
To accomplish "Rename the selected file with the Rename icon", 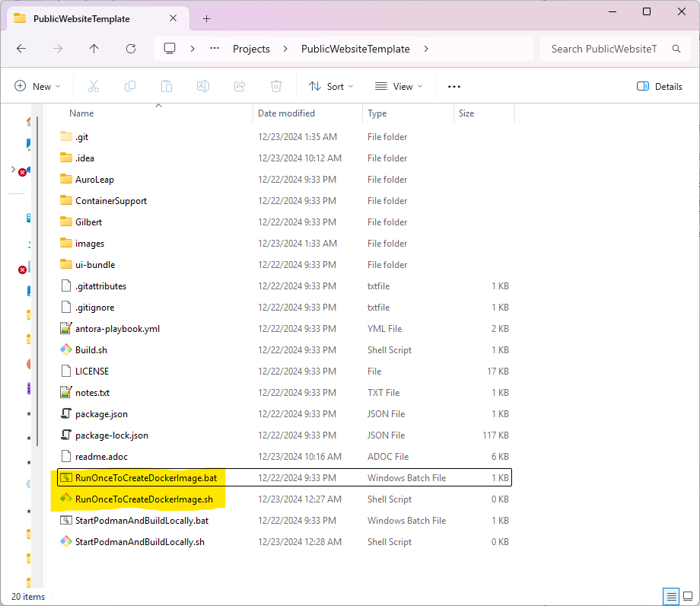I will tap(202, 86).
